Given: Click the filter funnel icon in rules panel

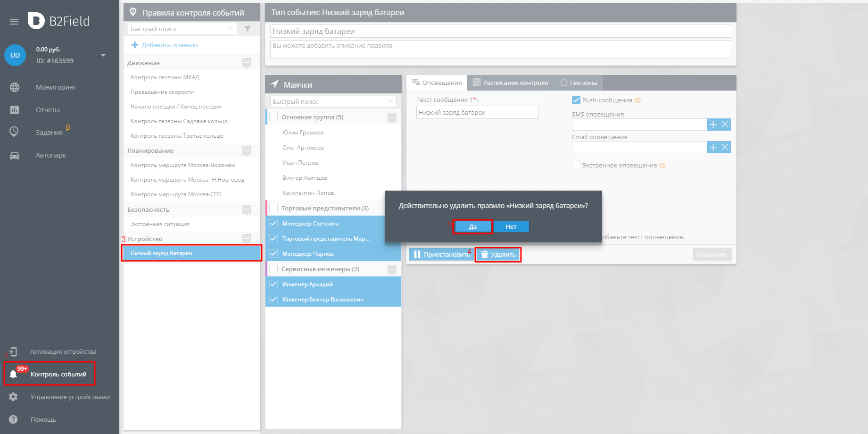Looking at the screenshot, I should (248, 29).
